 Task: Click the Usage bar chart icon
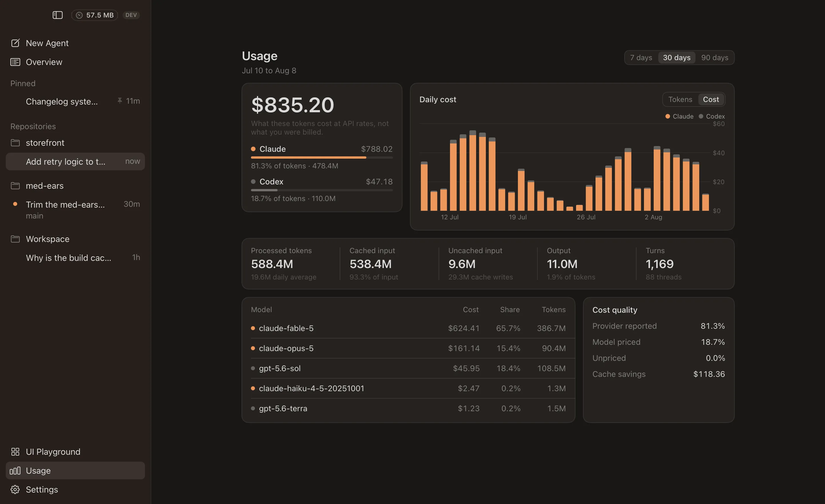point(15,470)
